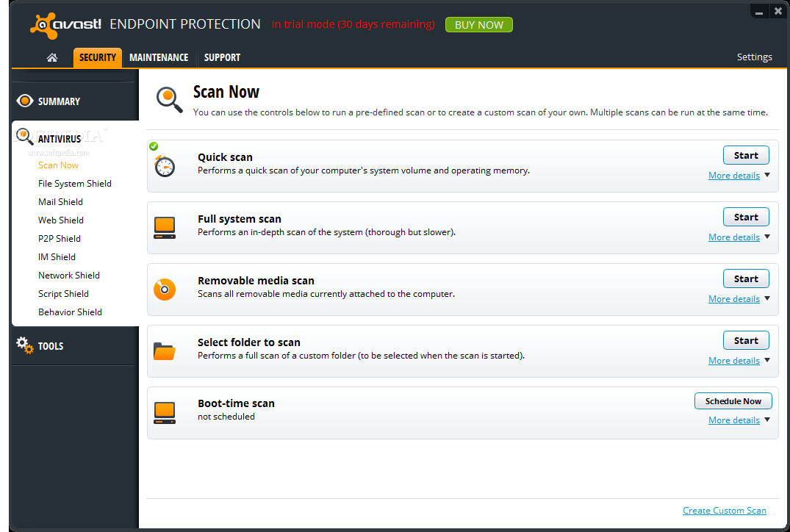This screenshot has width=790, height=532.
Task: Click the Buy Now button
Action: tap(478, 25)
